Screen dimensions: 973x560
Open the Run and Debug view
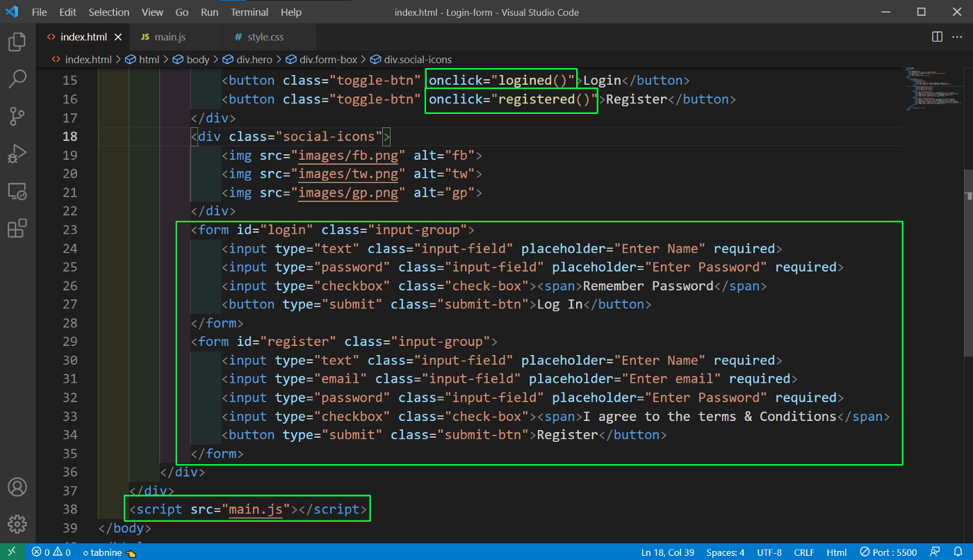point(17,154)
